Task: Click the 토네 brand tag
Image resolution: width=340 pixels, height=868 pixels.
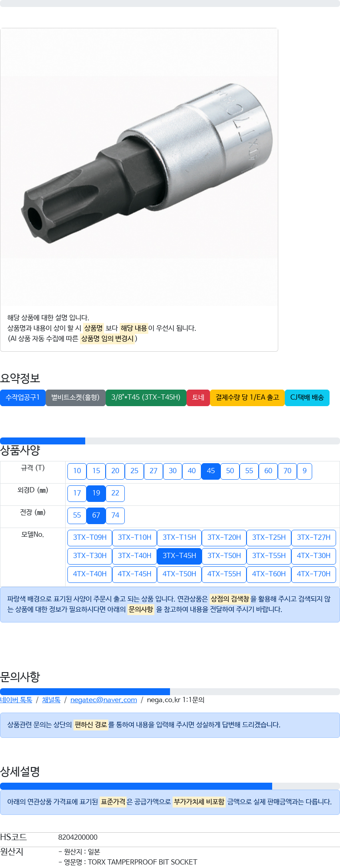Action: click(x=198, y=397)
